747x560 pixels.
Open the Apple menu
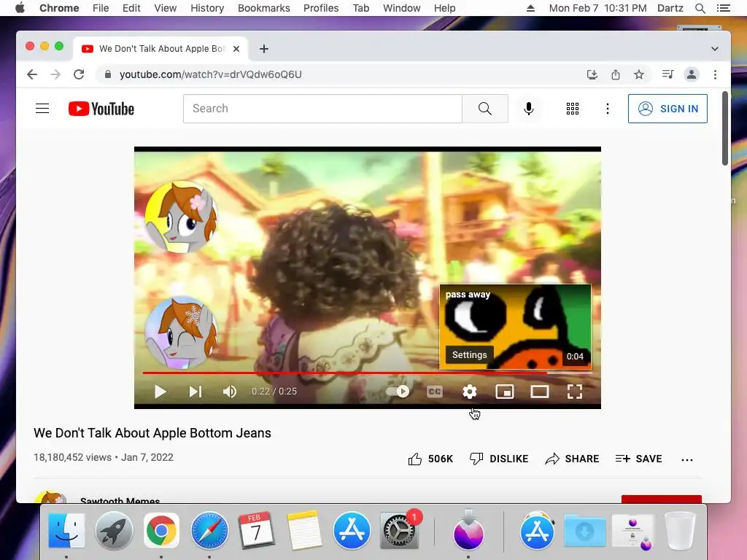pos(20,8)
